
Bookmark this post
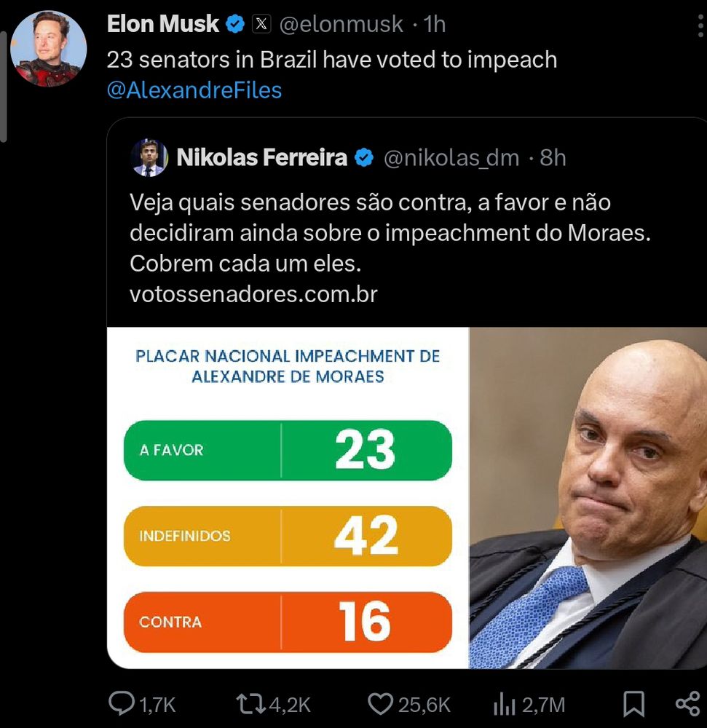(633, 704)
